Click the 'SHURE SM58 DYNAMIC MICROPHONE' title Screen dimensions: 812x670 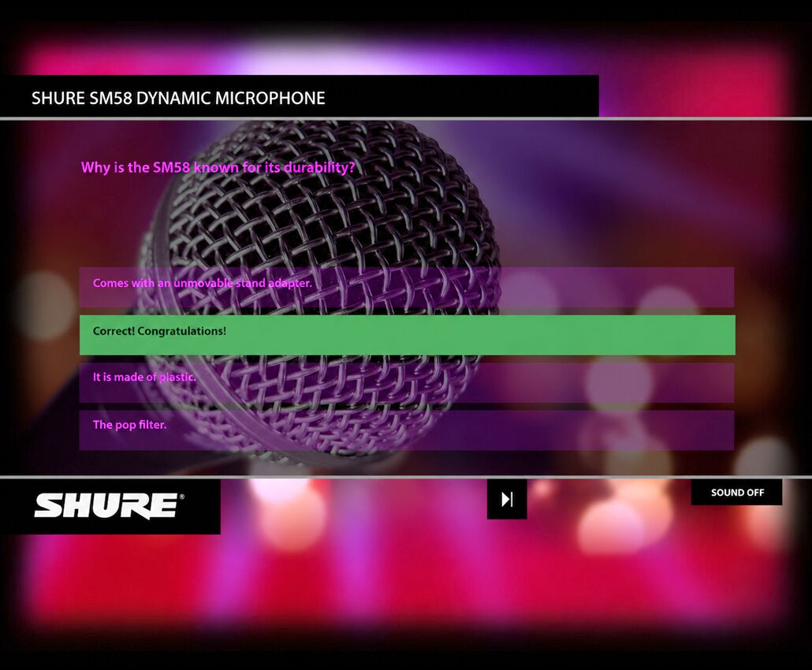click(x=178, y=98)
